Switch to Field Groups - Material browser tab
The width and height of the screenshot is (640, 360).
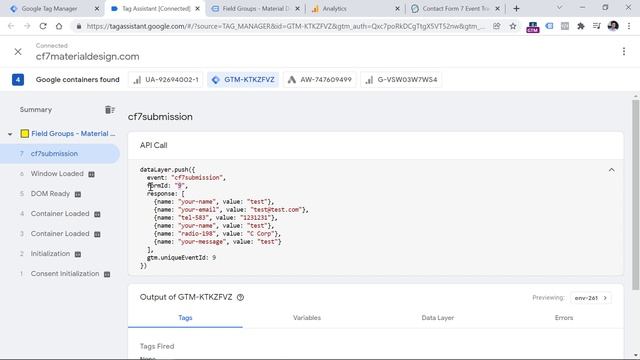256,9
